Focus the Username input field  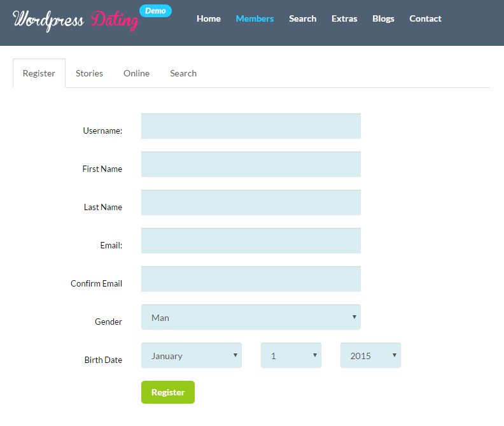coord(251,126)
